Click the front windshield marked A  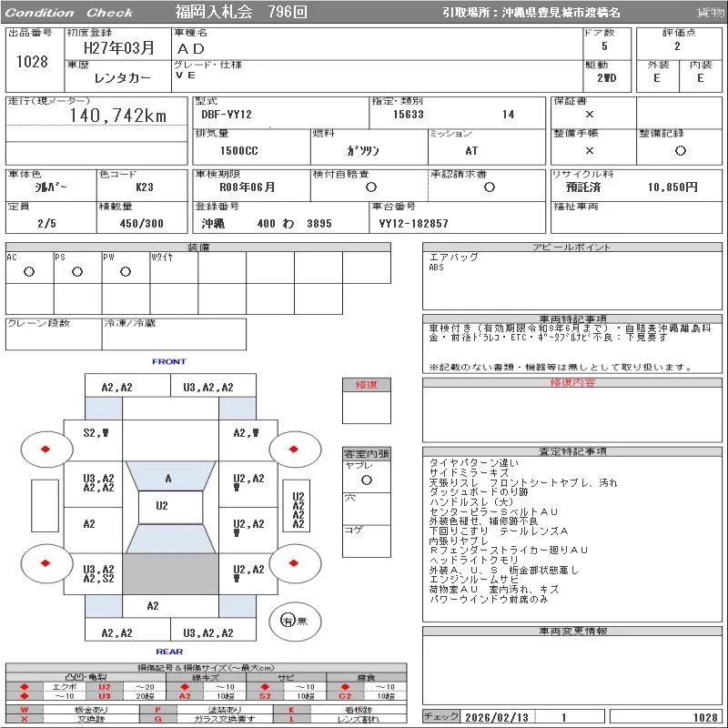pos(168,478)
